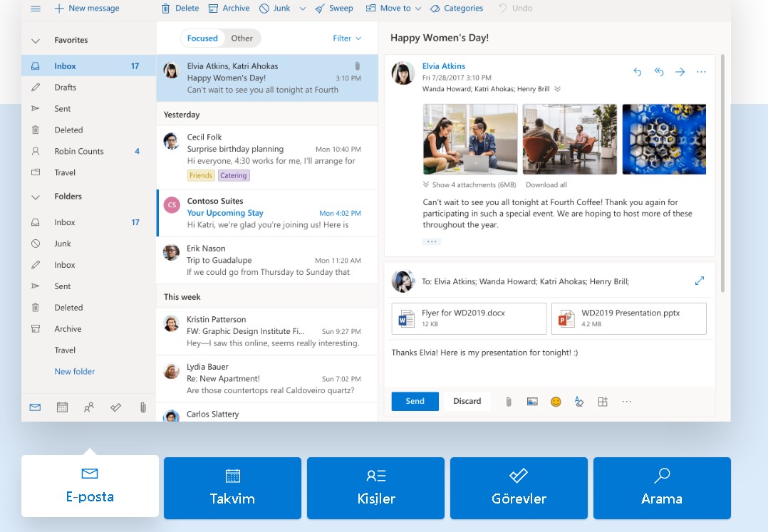Open the calendar icon in bottom sidebar
Screen dimensions: 768x532
(62, 407)
